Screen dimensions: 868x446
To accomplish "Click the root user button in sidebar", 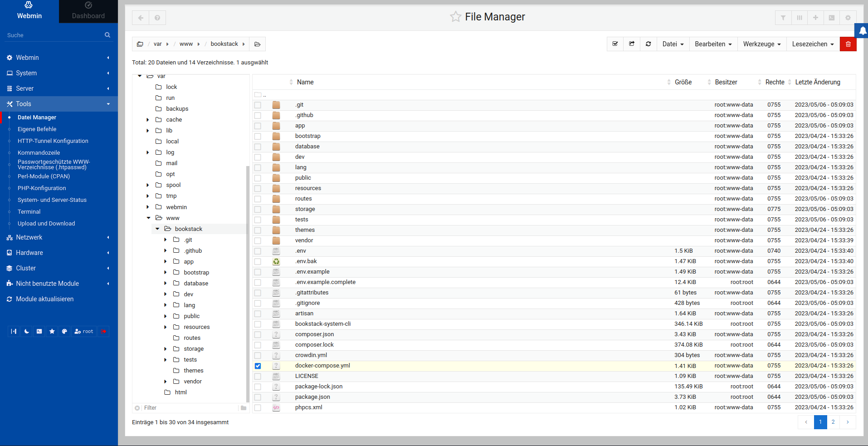I will tap(84, 331).
